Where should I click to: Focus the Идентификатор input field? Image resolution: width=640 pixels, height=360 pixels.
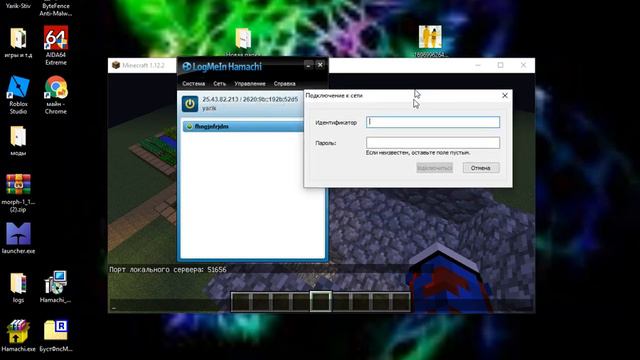[433, 122]
